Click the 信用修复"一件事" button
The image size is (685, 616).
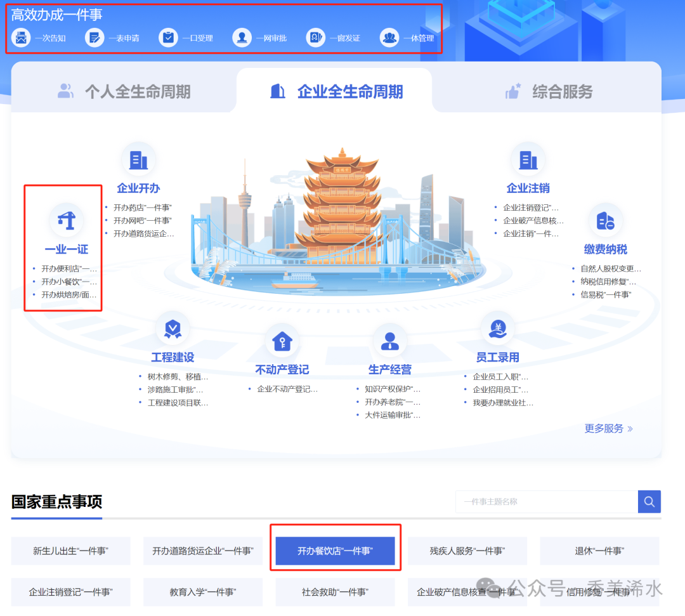[x=599, y=592]
